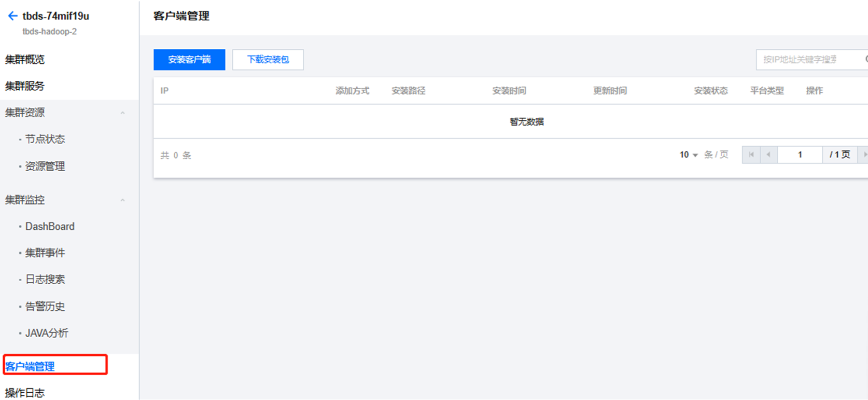The width and height of the screenshot is (868, 400).
Task: Open 告警历史 in the sidebar
Action: (45, 307)
